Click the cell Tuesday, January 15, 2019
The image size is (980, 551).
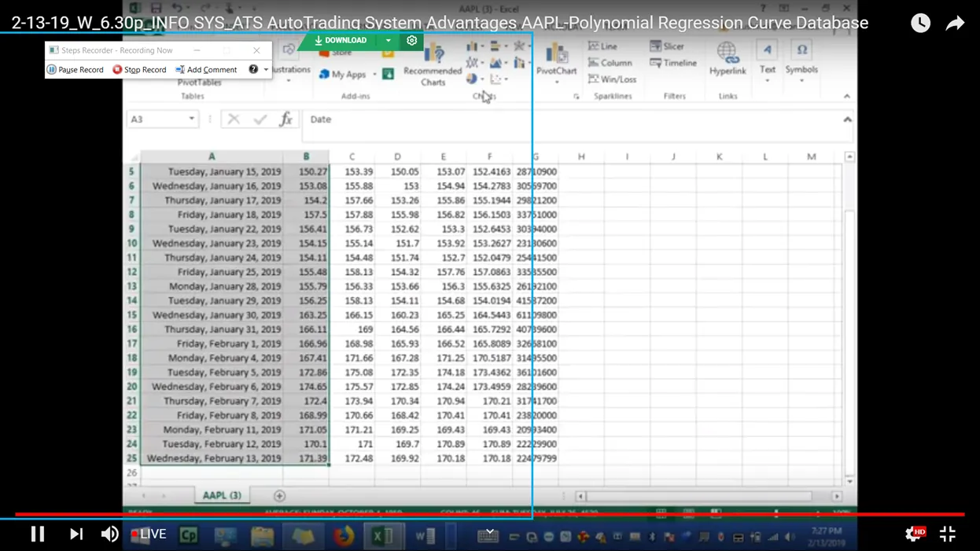212,171
